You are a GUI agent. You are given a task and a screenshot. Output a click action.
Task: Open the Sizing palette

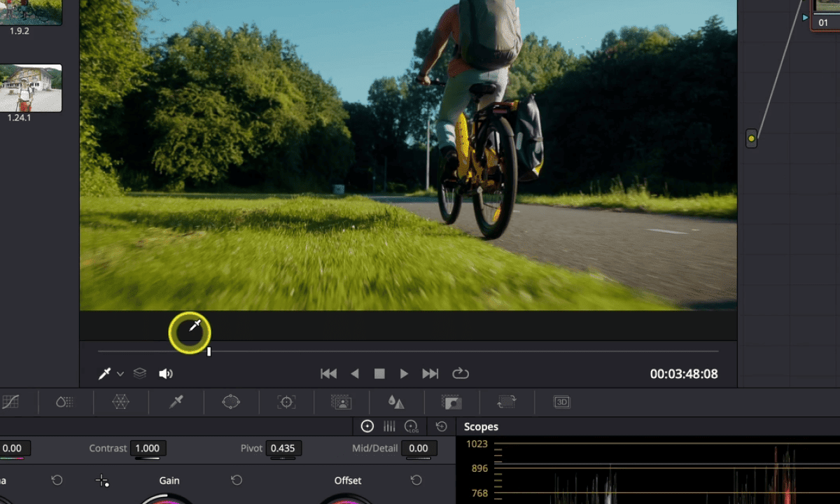pos(506,402)
